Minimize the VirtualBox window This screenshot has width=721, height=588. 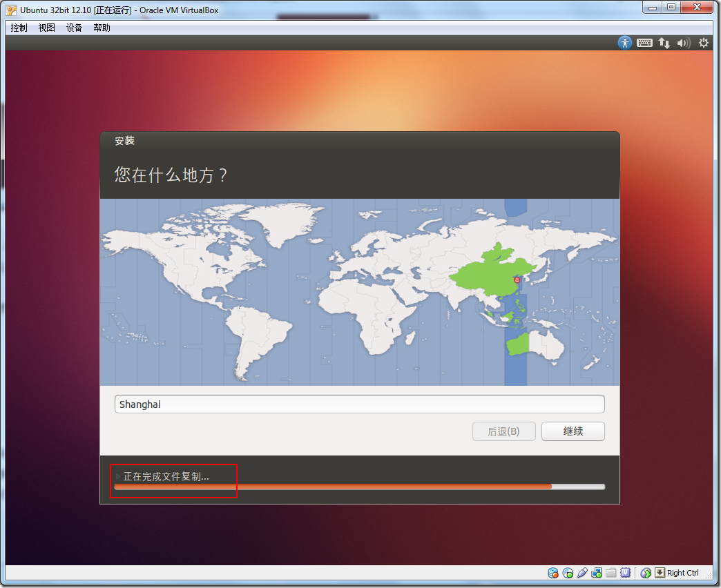pyautogui.click(x=652, y=8)
